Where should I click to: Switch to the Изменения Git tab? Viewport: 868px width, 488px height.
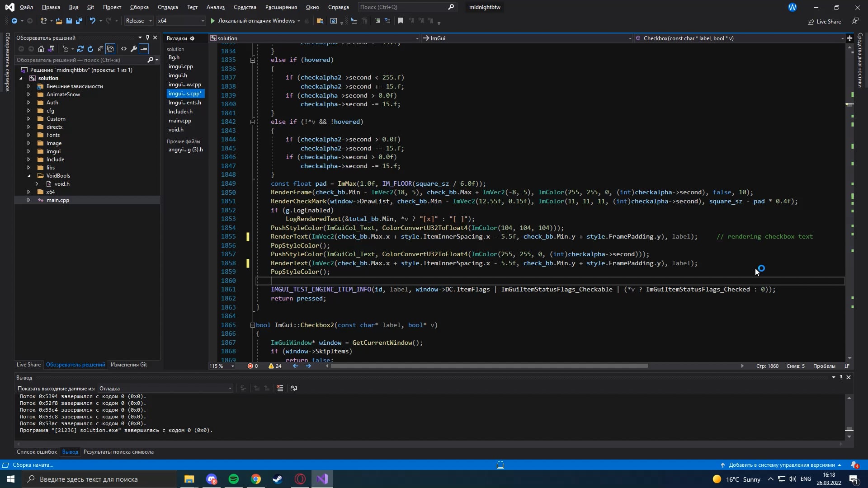point(128,365)
